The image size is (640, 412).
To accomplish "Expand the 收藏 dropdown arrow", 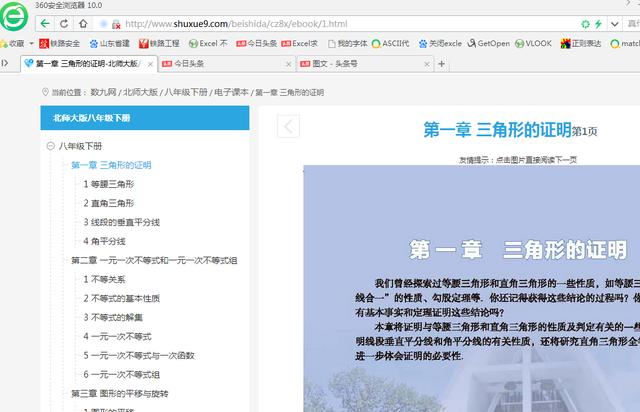I will click(x=31, y=43).
